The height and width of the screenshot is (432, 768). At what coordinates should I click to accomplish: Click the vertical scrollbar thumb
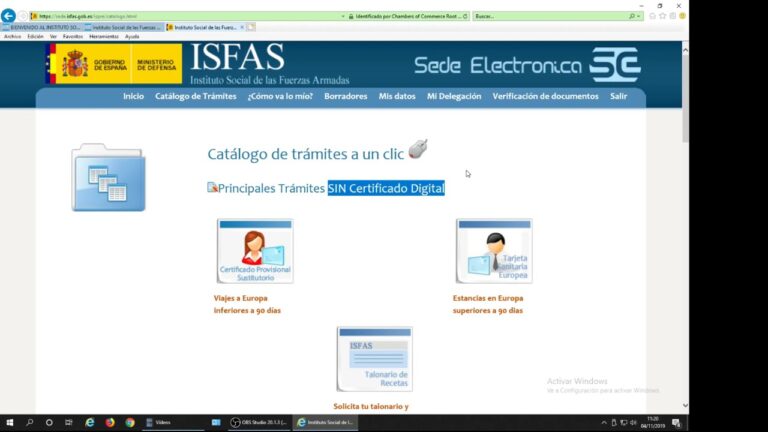coord(685,98)
